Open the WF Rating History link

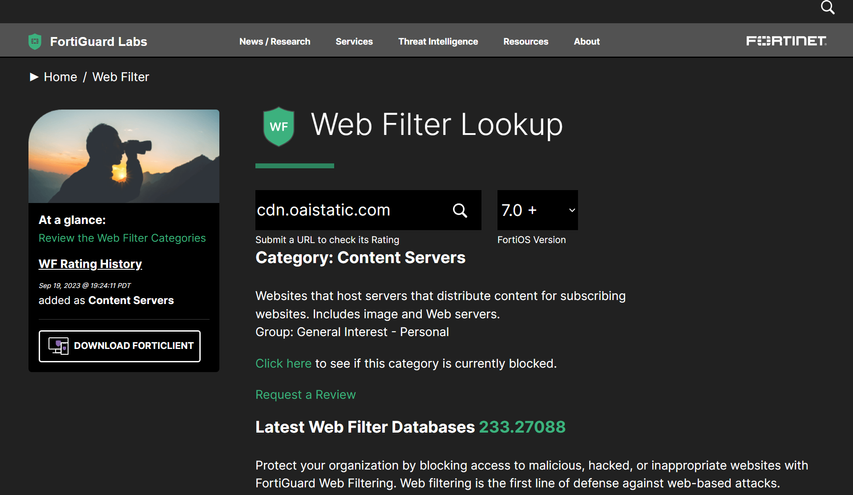pyautogui.click(x=90, y=264)
